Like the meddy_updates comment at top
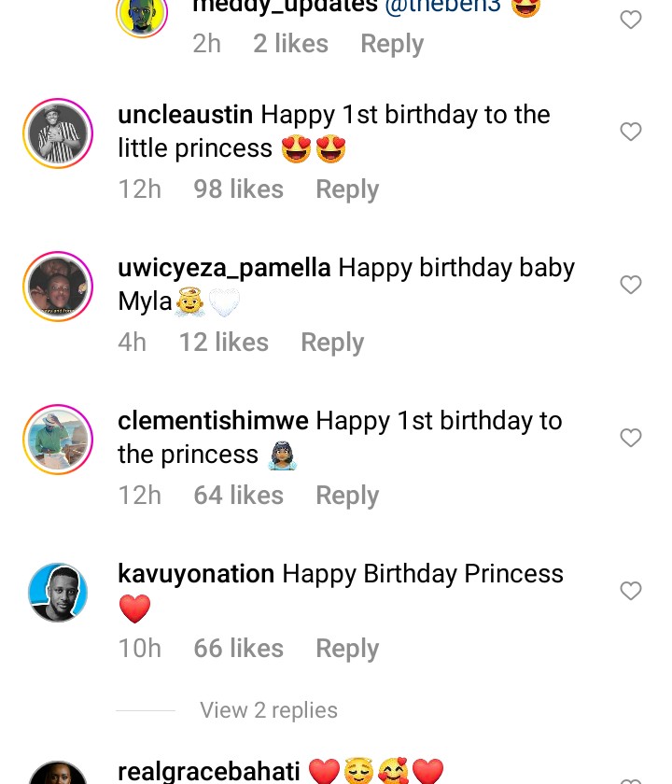This screenshot has height=784, width=672. pos(631,20)
